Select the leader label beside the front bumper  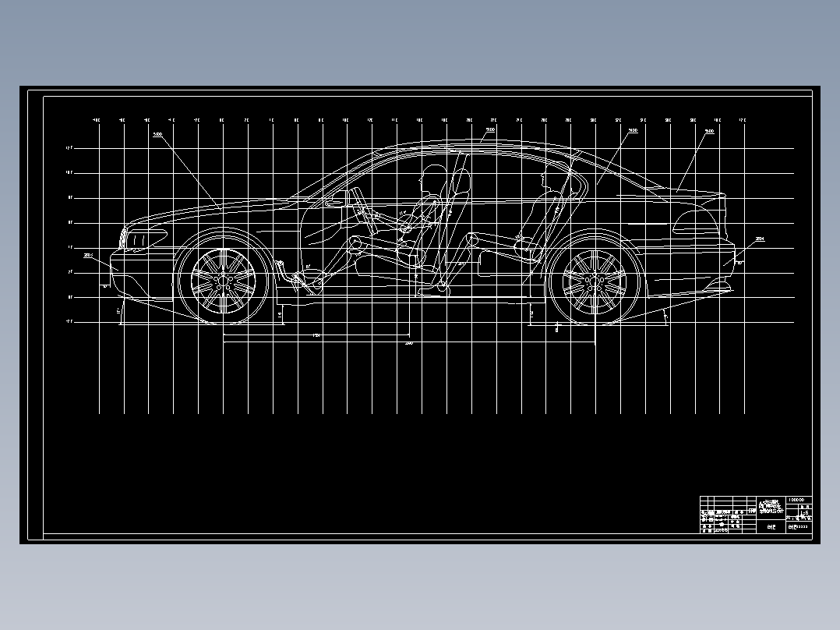click(88, 255)
